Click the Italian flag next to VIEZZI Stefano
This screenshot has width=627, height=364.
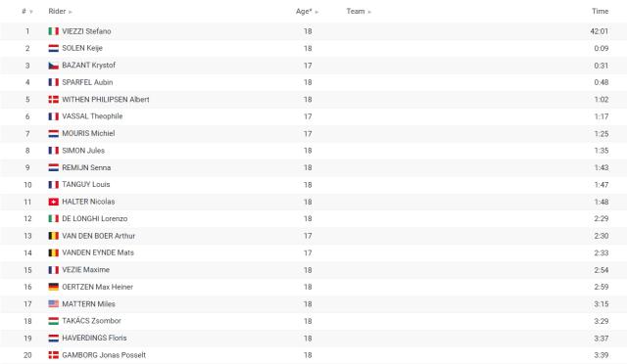[54, 31]
